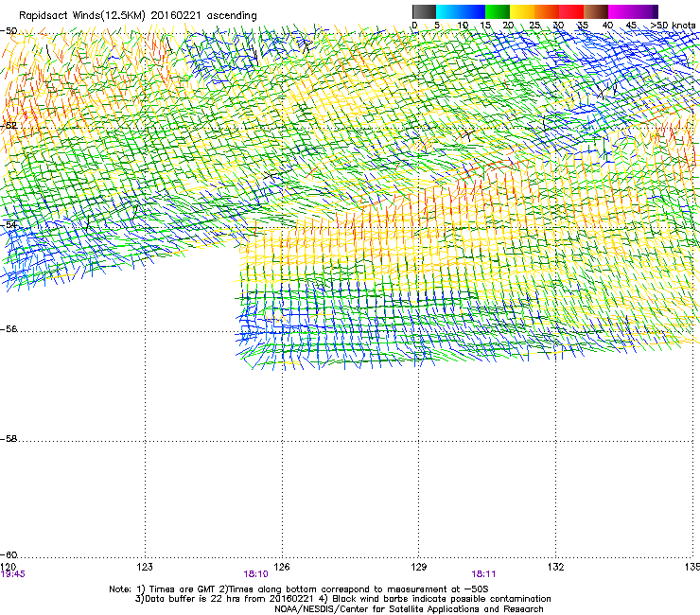Click the -50 latitude axis label
This screenshot has height=615, width=700.
[x=9, y=31]
